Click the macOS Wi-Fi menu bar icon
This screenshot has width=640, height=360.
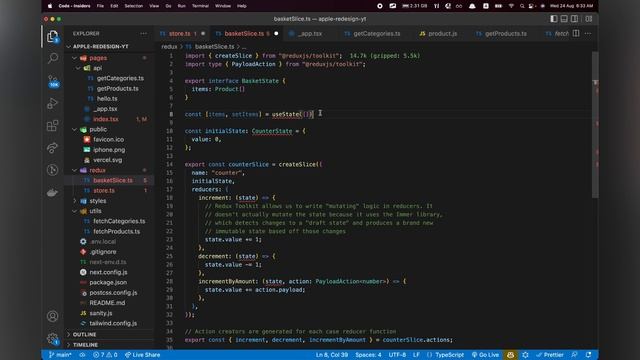511,6
